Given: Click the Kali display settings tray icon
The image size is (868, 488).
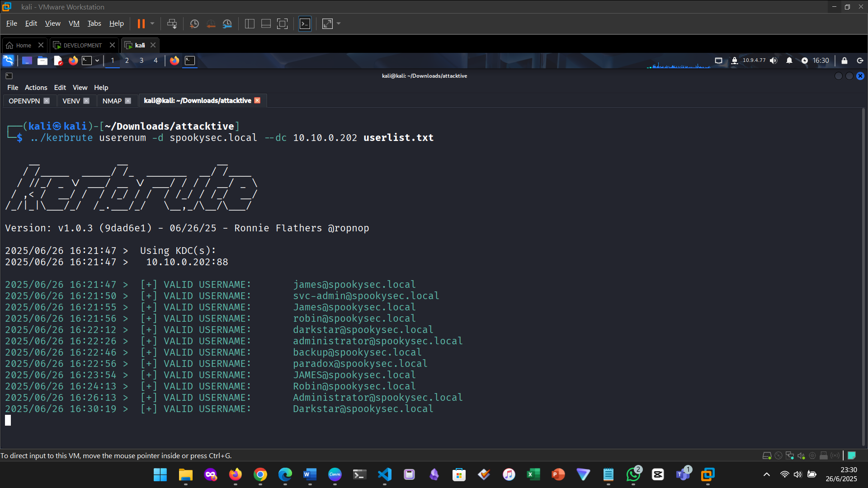Looking at the screenshot, I should (718, 61).
